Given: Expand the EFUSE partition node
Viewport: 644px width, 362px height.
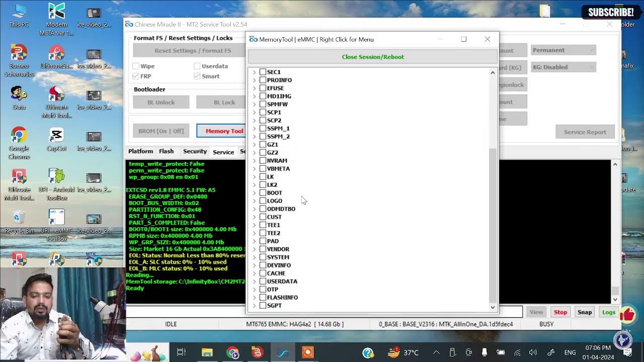Looking at the screenshot, I should click(x=254, y=88).
